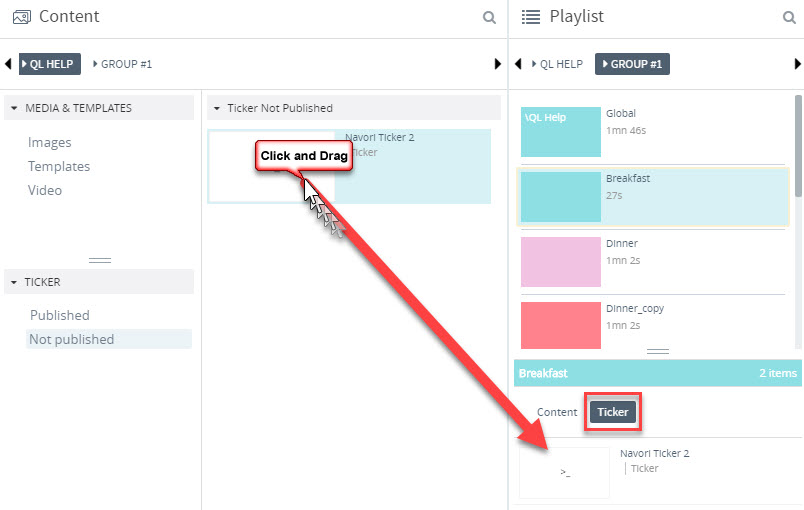Go left in Playlist breadcrumb arrow
This screenshot has width=804, height=510.
(x=518, y=64)
